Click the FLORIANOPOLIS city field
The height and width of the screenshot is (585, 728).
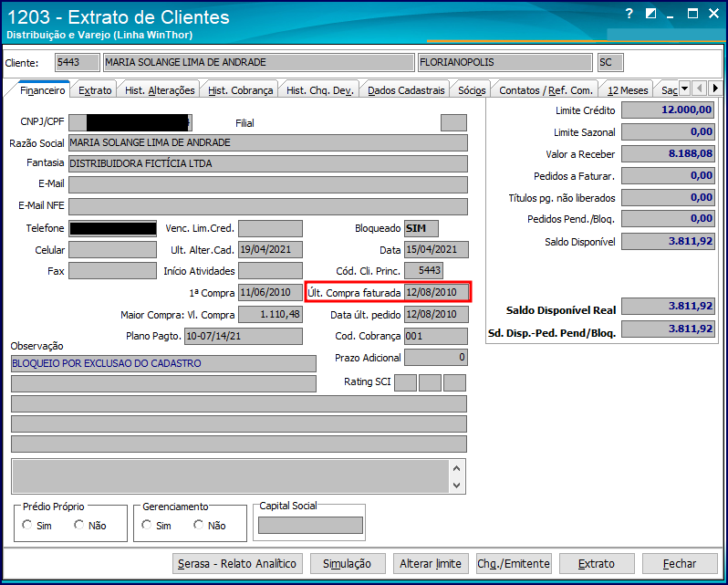505,62
